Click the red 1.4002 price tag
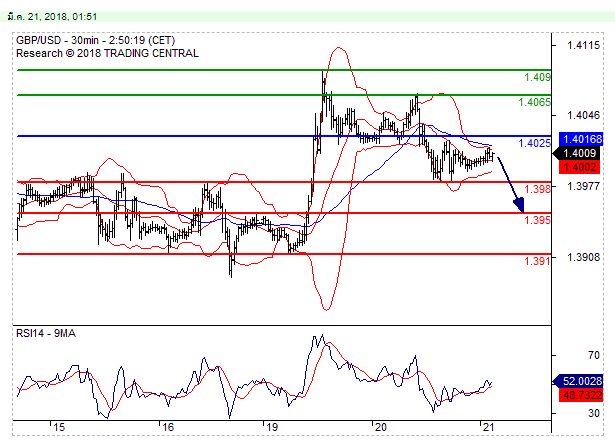The image size is (615, 446). (x=579, y=167)
